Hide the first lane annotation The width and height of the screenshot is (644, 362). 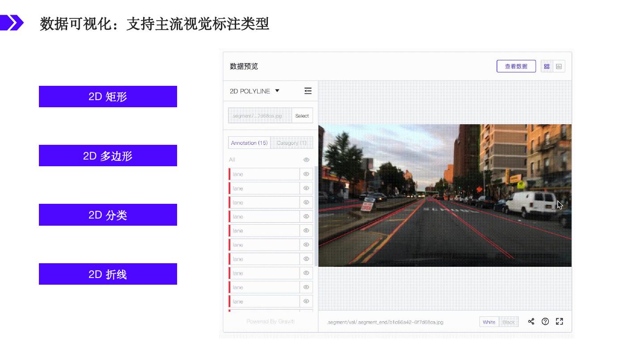306,174
